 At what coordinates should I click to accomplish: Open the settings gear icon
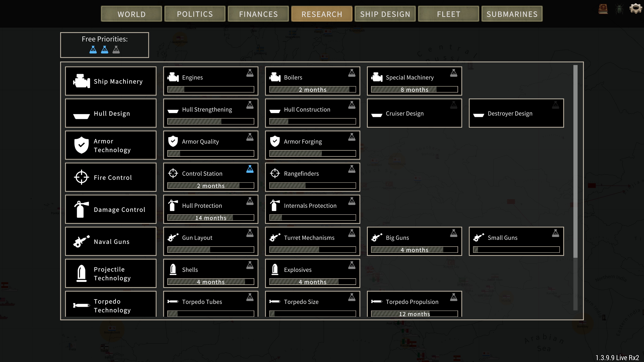pos(635,9)
